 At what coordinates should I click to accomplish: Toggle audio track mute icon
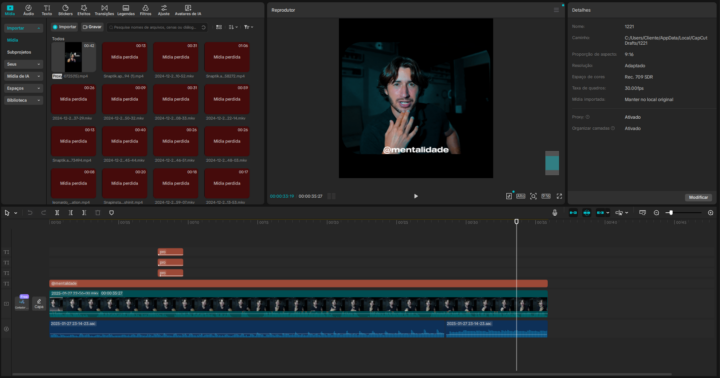point(6,329)
